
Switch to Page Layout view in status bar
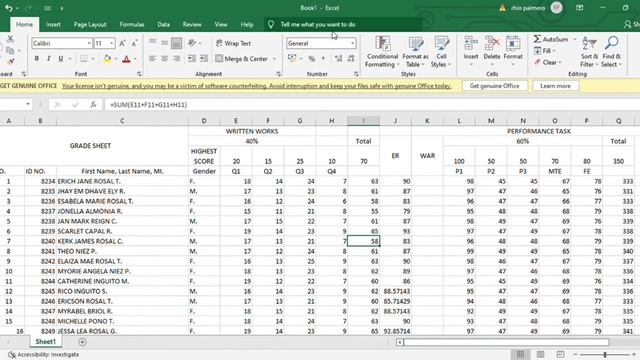click(x=540, y=354)
